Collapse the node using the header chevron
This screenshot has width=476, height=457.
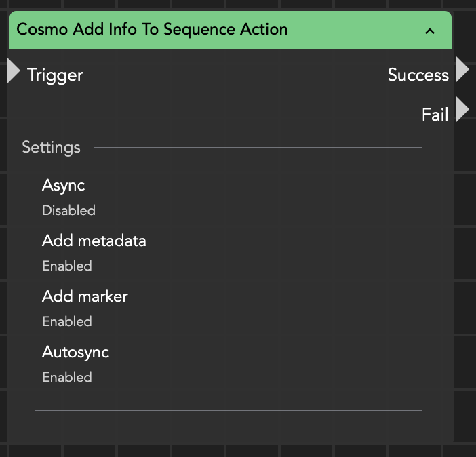pyautogui.click(x=429, y=31)
